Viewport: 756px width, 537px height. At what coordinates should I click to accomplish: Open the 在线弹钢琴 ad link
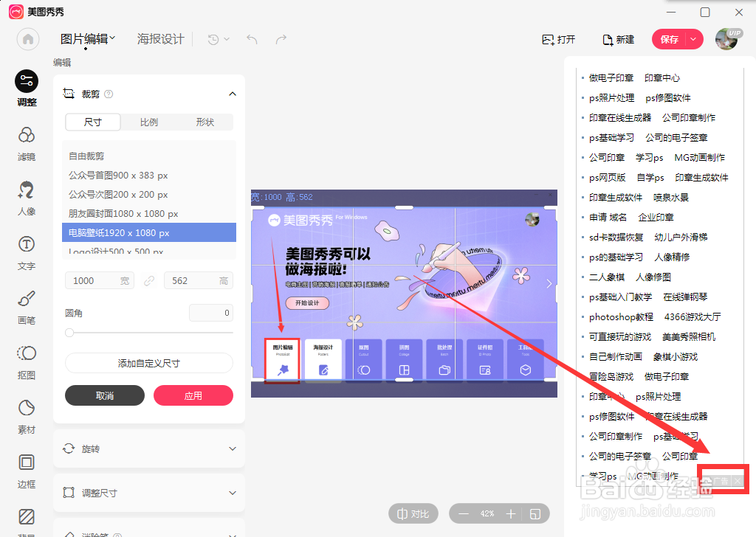[685, 297]
